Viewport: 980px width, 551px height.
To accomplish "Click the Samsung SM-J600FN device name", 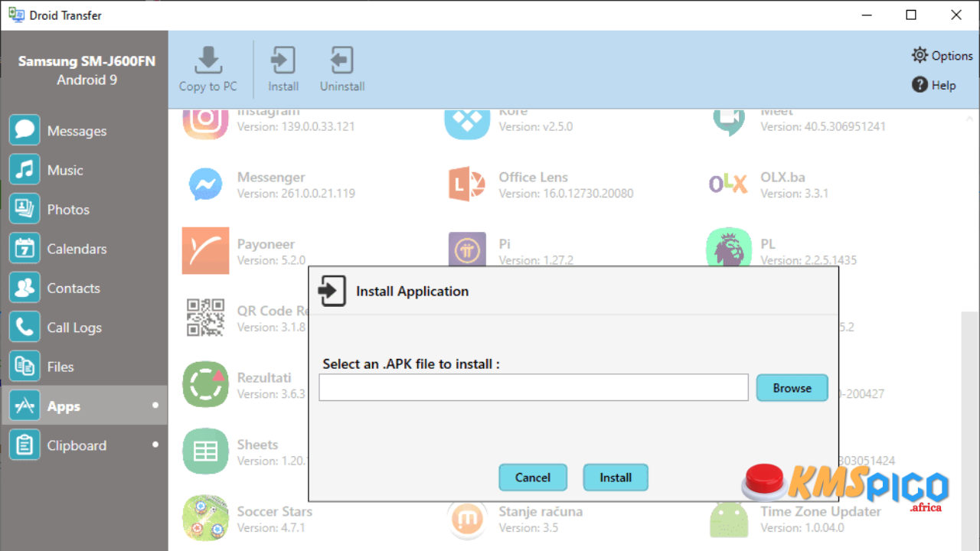I will (87, 61).
